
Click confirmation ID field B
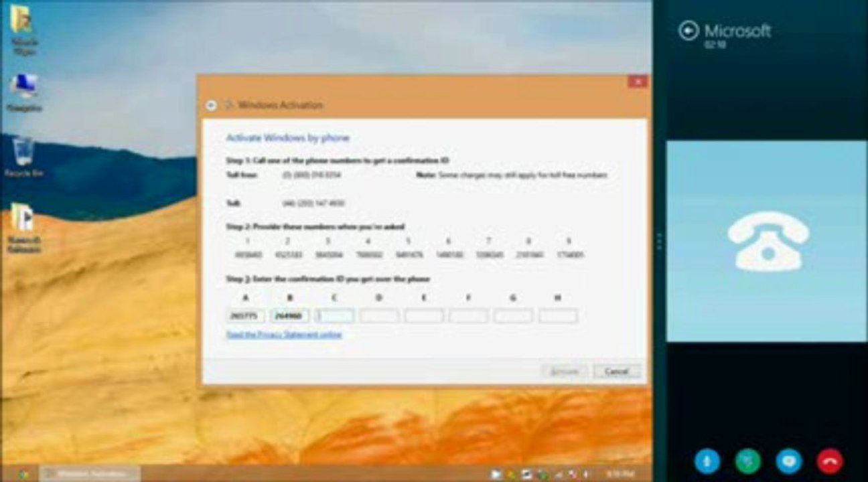point(289,315)
